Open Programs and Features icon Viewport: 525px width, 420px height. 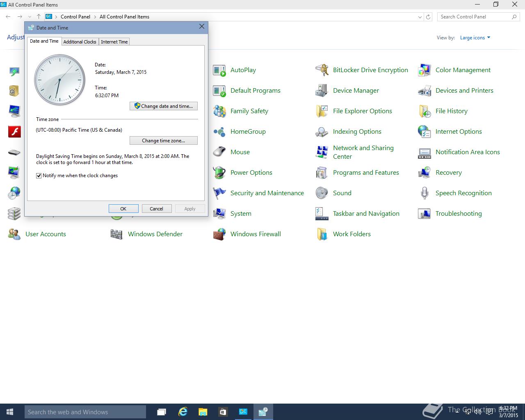click(x=322, y=173)
